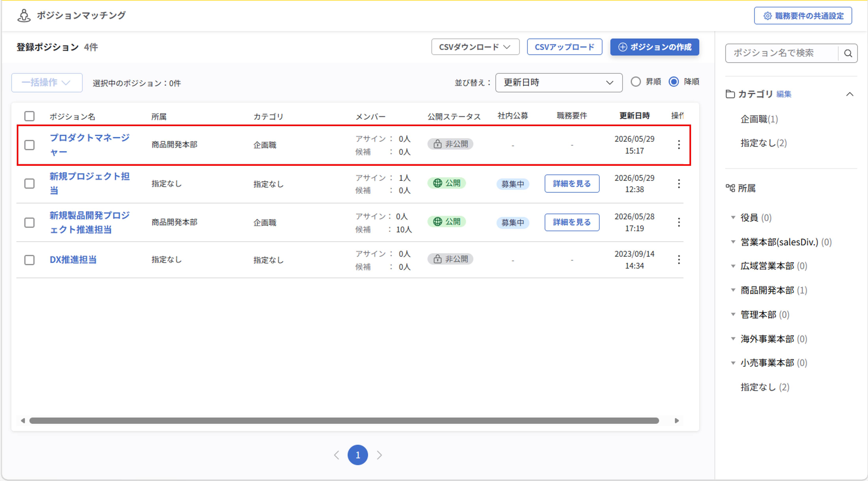Click the position matching person icon in the header
This screenshot has height=481, width=868.
(24, 15)
